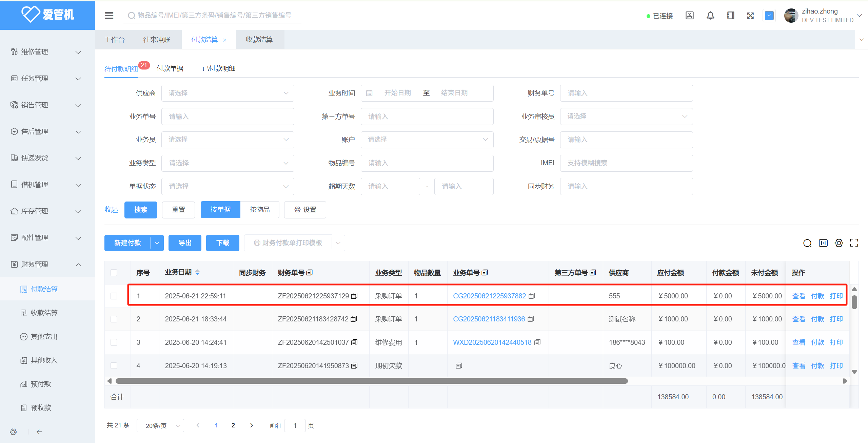Click the 财务单号 filter input
Viewport: 868px width, 443px height.
(626, 93)
